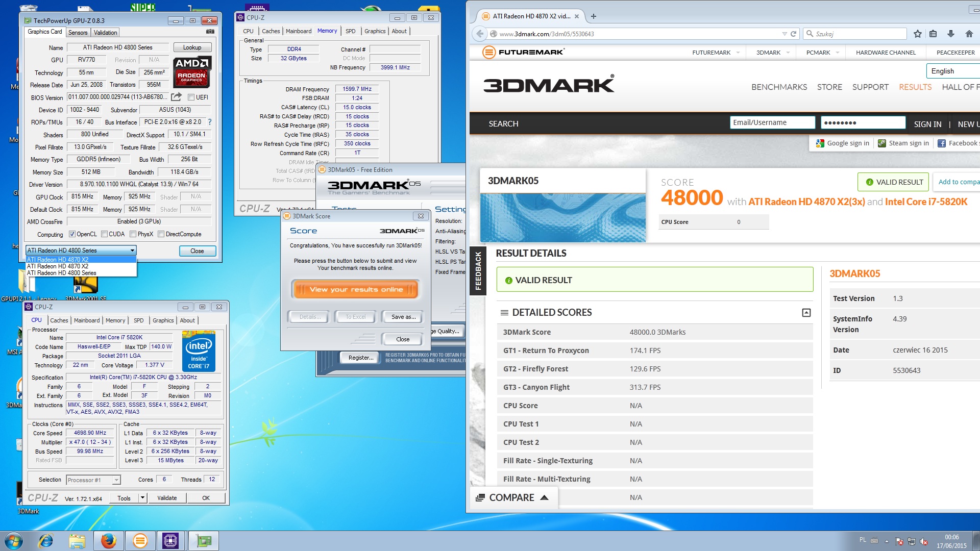Open the Firefox bookmarks list icon
The height and width of the screenshot is (551, 980).
(x=933, y=34)
